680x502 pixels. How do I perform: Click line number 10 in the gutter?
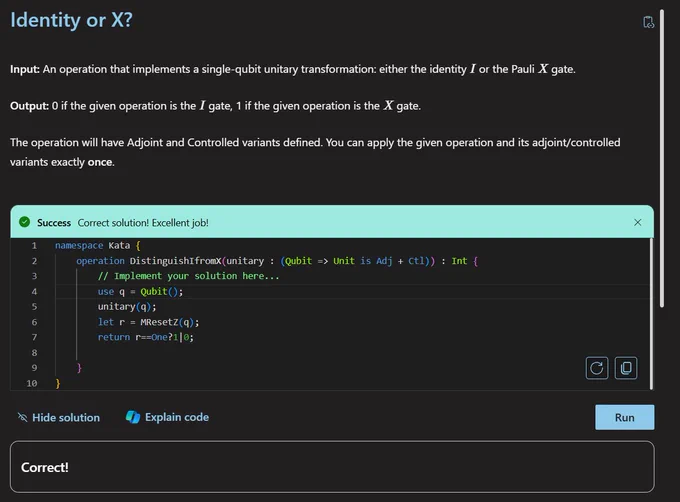(x=32, y=383)
